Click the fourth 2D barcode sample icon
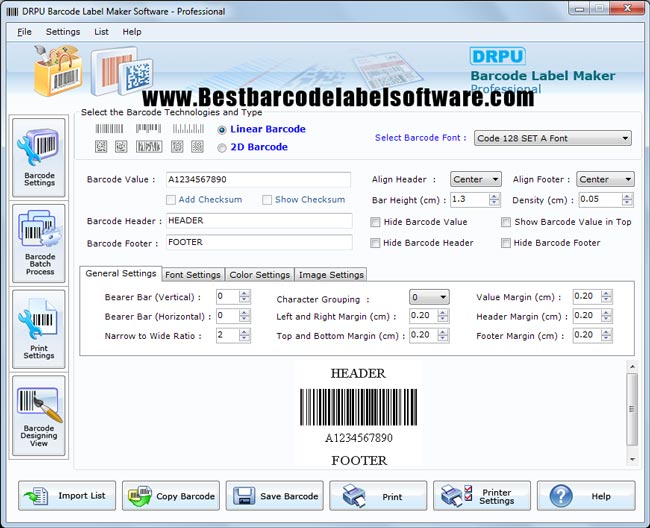The image size is (650, 528). [177, 146]
